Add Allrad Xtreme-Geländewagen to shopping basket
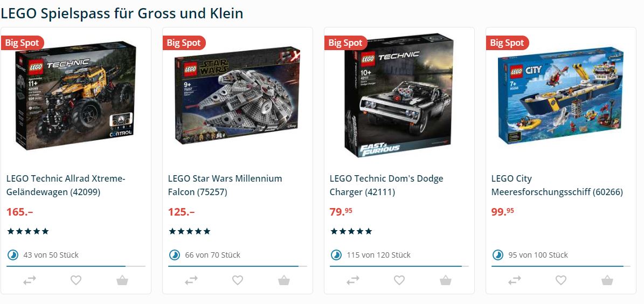 click(122, 280)
